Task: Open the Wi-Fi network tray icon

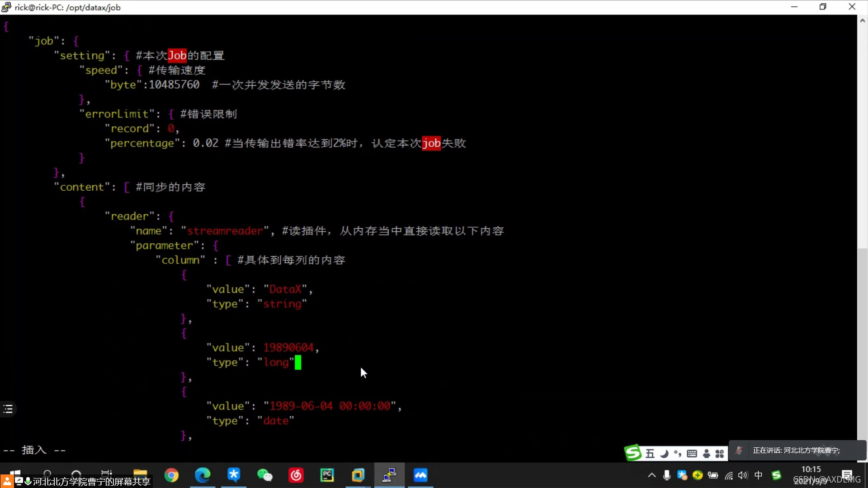Action: click(729, 475)
